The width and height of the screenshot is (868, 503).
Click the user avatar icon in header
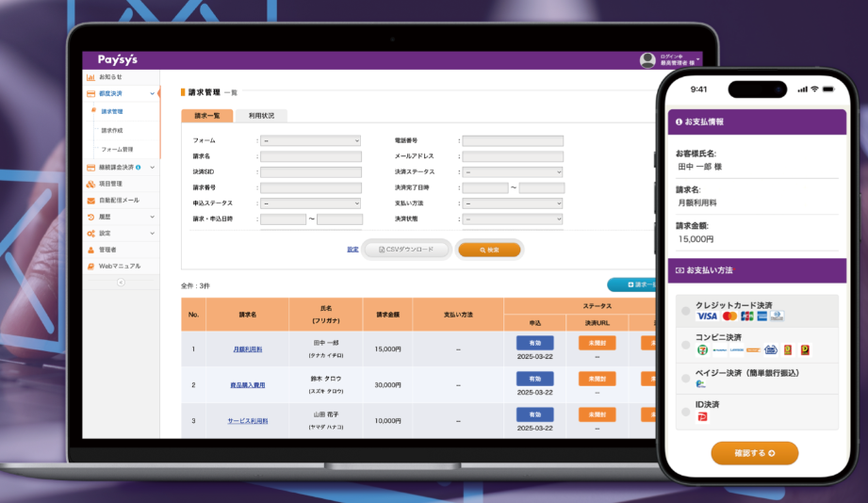(647, 60)
